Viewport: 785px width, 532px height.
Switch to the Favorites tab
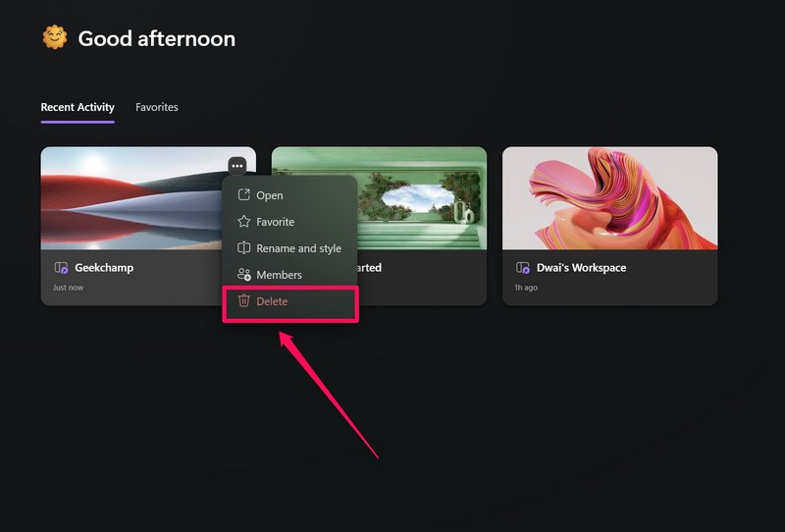(157, 107)
